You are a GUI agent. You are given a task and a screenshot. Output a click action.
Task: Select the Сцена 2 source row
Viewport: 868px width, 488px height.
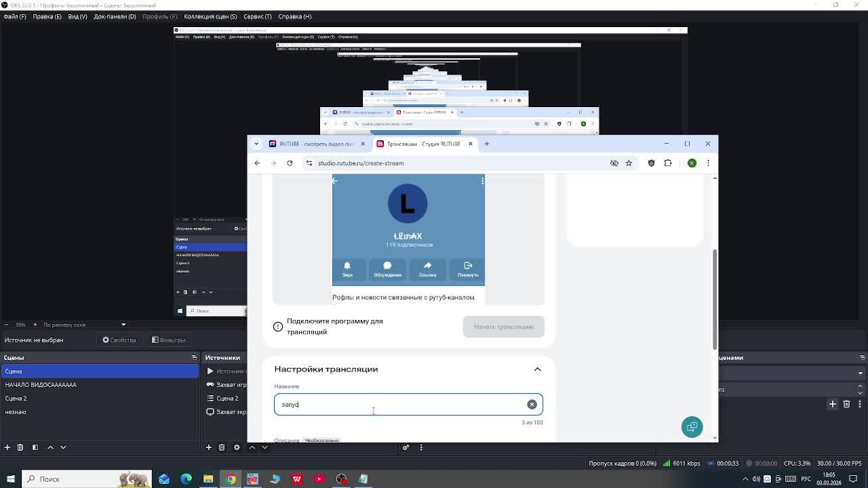[x=226, y=399]
